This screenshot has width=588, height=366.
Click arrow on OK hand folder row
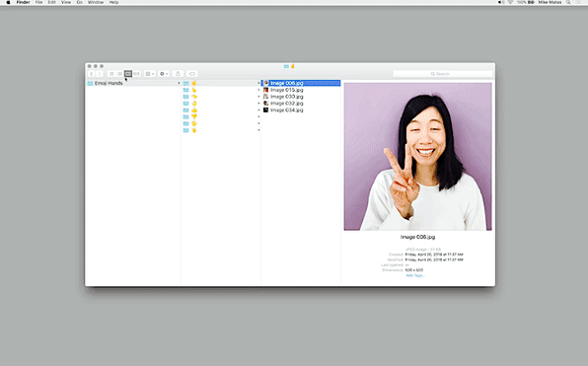(258, 104)
